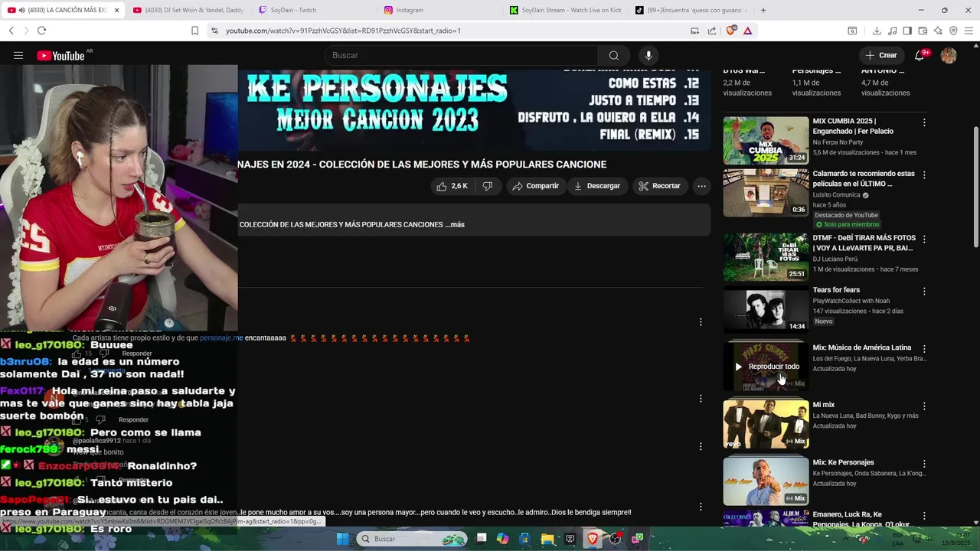
Task: Toggle the browser sidebar panel icon
Action: (x=907, y=31)
